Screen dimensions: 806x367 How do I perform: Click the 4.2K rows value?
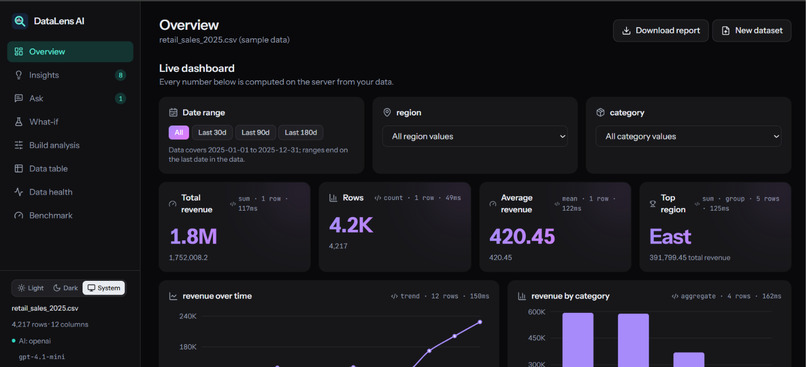click(351, 225)
